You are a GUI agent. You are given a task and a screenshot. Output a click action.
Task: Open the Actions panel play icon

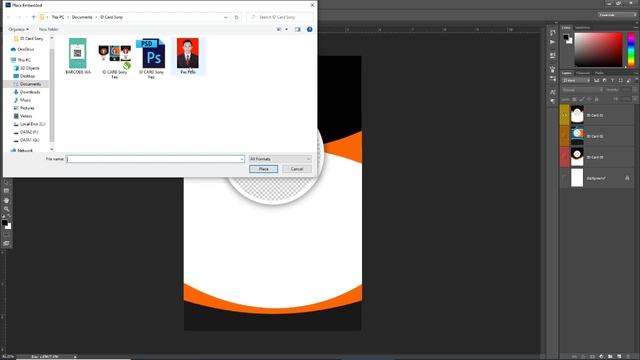point(552,42)
